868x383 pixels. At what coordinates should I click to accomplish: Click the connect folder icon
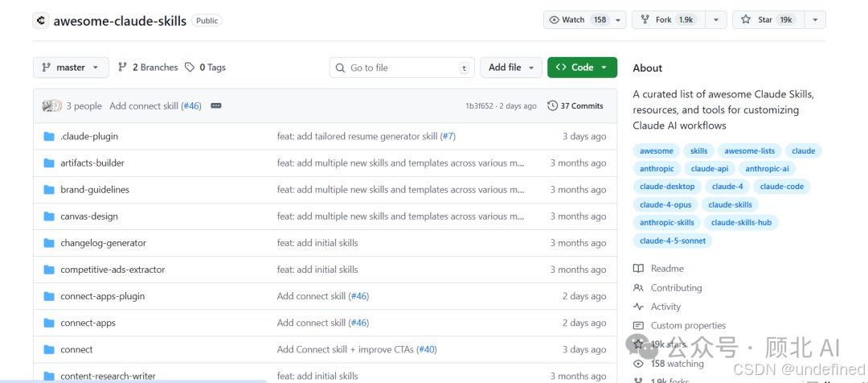[49, 349]
